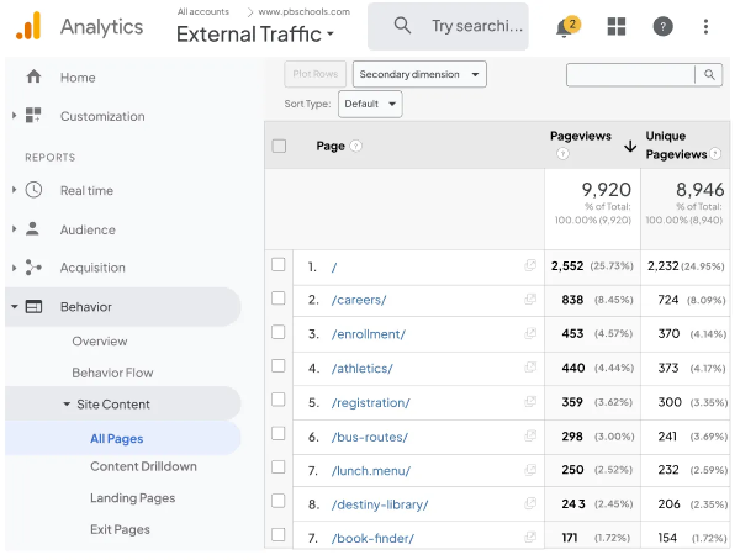Click the table filter search field
Image resolution: width=740 pixels, height=560 pixels.
tap(631, 75)
